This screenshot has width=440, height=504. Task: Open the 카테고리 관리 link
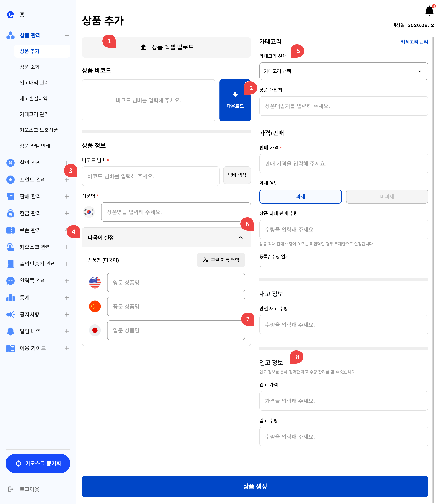[414, 42]
